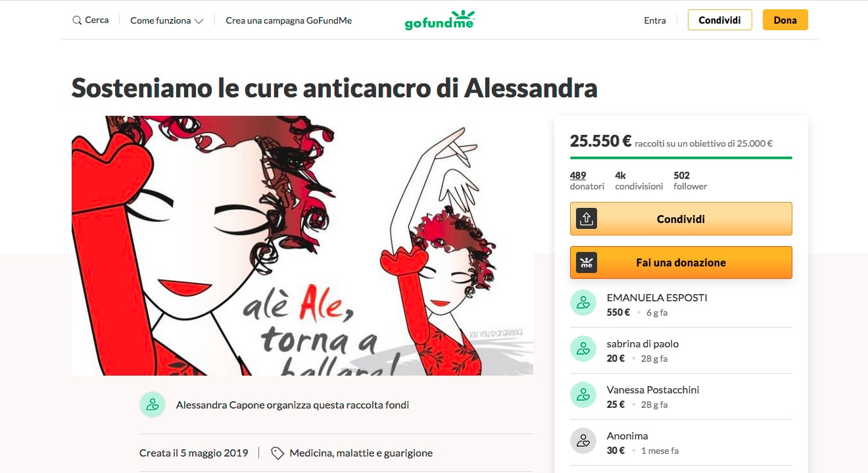Viewport: 868px width, 473px height.
Task: Click sabrina di paolo donor avatar
Action: 583,349
